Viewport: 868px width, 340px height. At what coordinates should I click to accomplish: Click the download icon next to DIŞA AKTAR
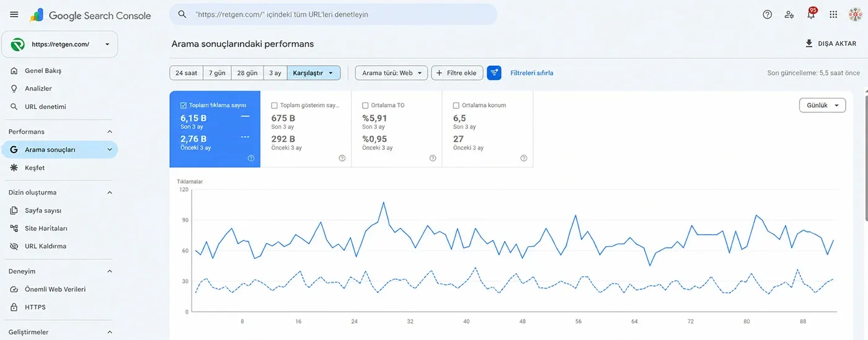coord(808,43)
